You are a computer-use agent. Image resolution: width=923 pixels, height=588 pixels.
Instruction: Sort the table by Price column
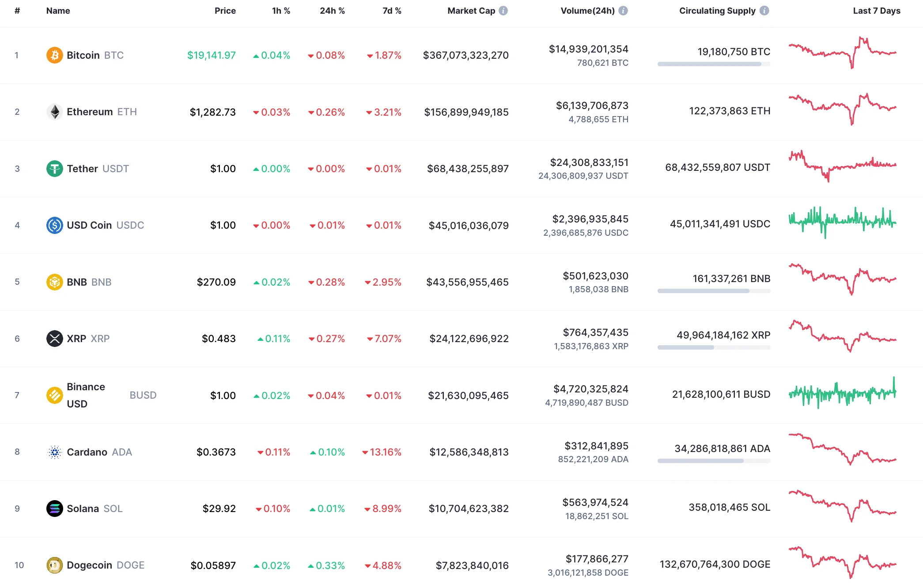[x=225, y=11]
